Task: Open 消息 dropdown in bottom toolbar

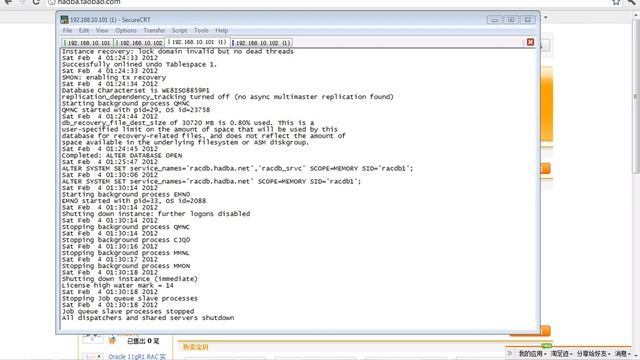Action: [623, 353]
